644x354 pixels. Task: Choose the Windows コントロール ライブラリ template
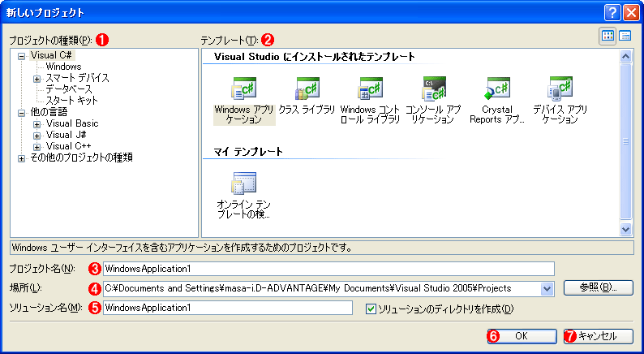click(x=370, y=88)
